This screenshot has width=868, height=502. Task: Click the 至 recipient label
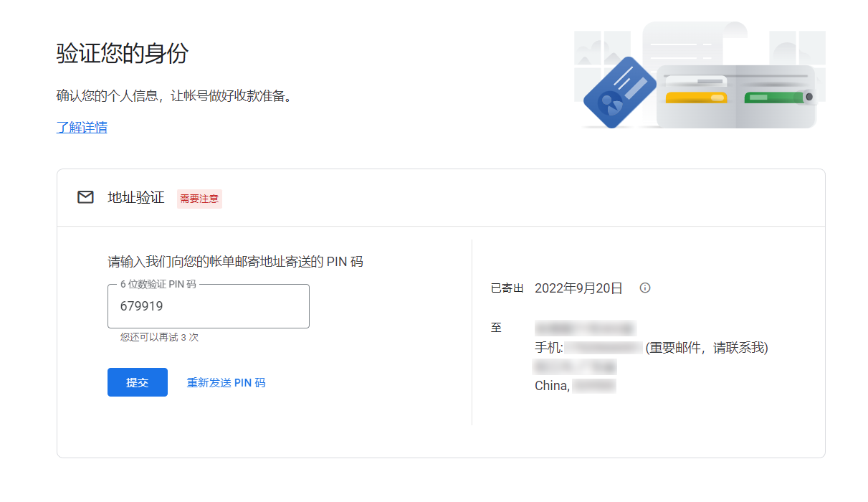click(x=496, y=328)
